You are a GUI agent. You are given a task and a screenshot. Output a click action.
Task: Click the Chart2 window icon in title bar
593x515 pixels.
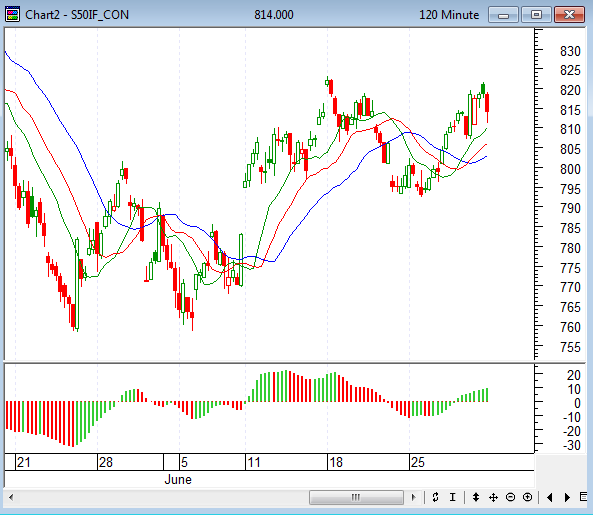(x=12, y=14)
